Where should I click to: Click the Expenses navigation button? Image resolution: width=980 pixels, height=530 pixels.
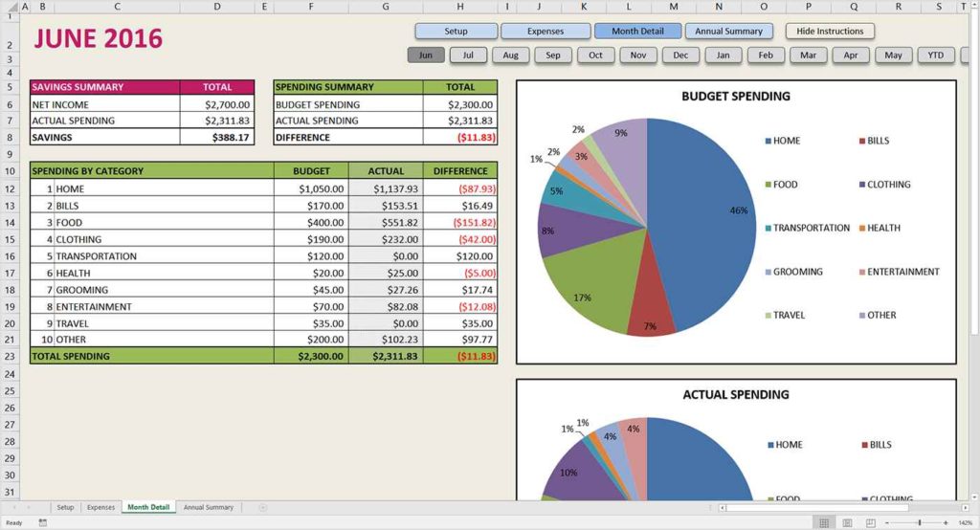(x=546, y=32)
